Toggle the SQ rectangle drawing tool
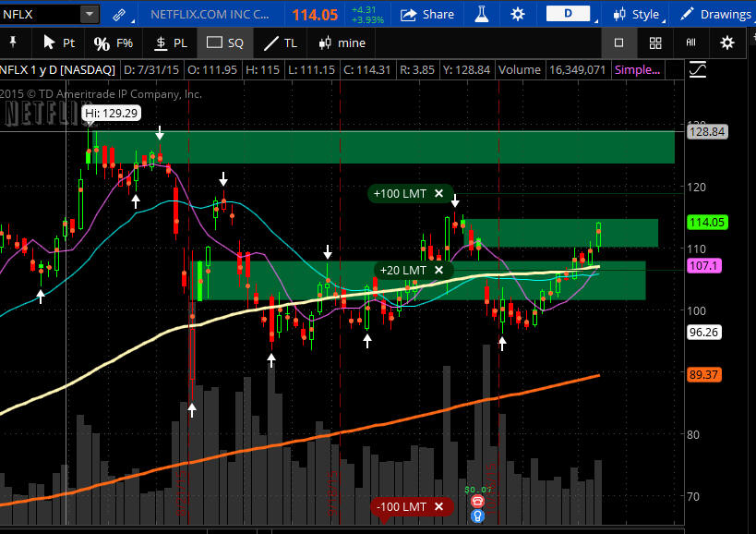Viewport: 756px width, 534px height. pos(225,42)
